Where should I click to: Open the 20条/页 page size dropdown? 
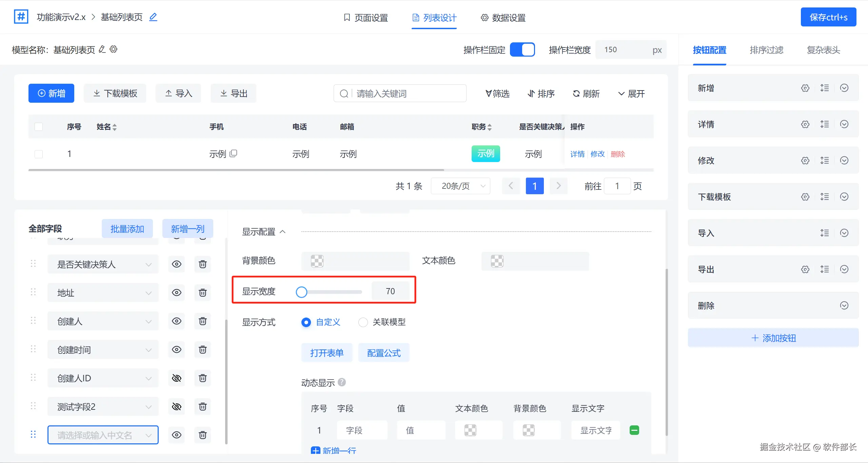tap(460, 186)
